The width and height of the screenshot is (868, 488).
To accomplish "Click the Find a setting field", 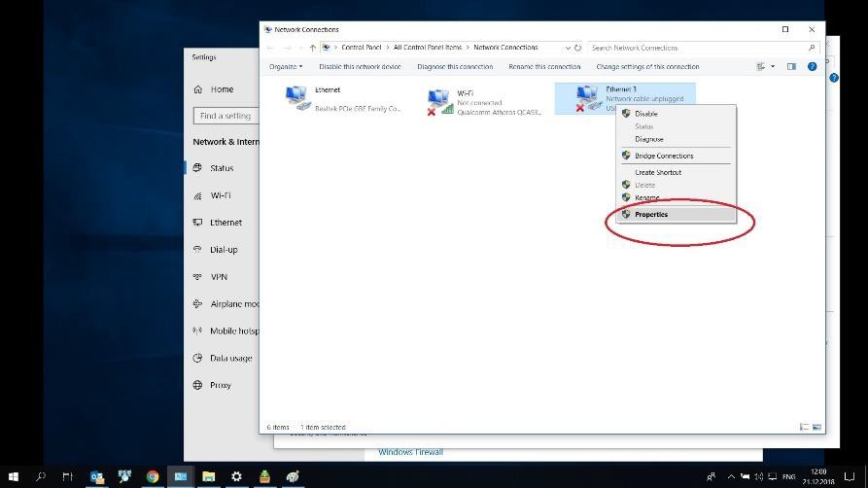I will (x=226, y=116).
